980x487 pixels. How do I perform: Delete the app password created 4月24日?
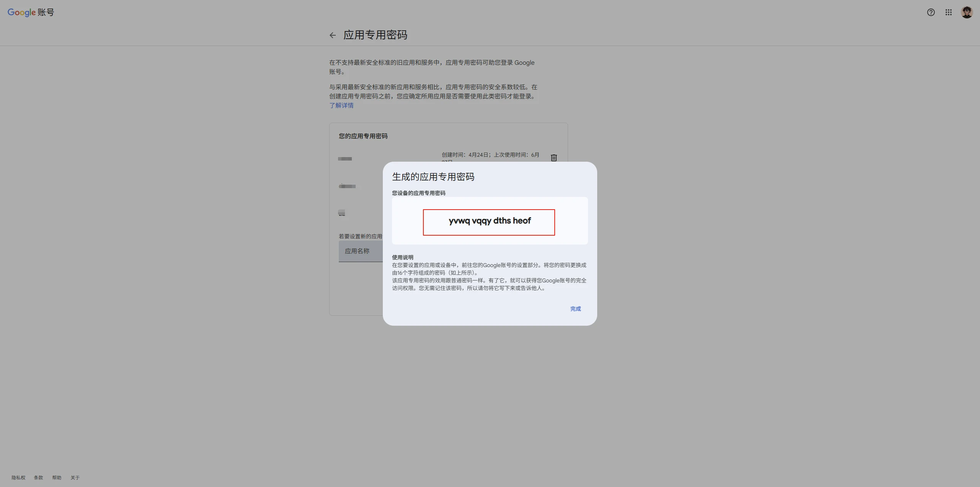(554, 158)
